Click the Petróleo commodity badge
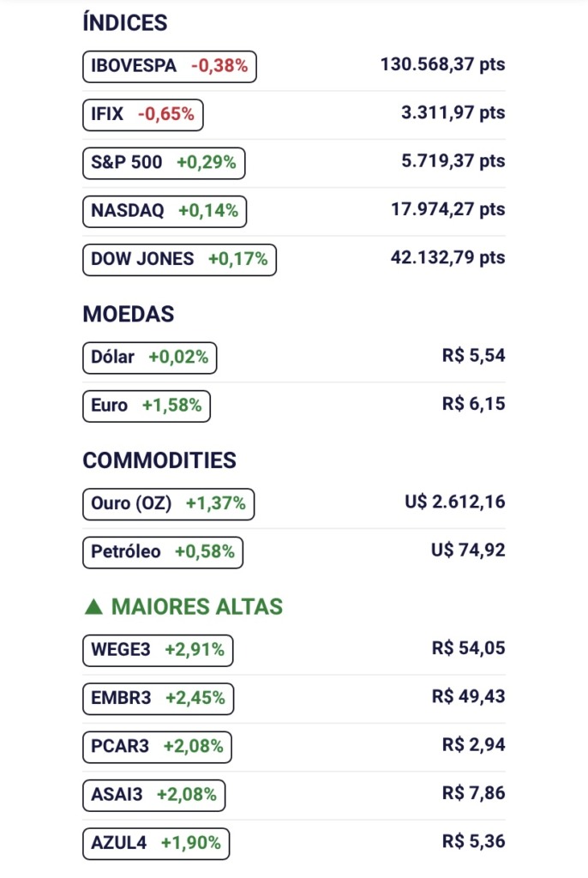 point(163,552)
